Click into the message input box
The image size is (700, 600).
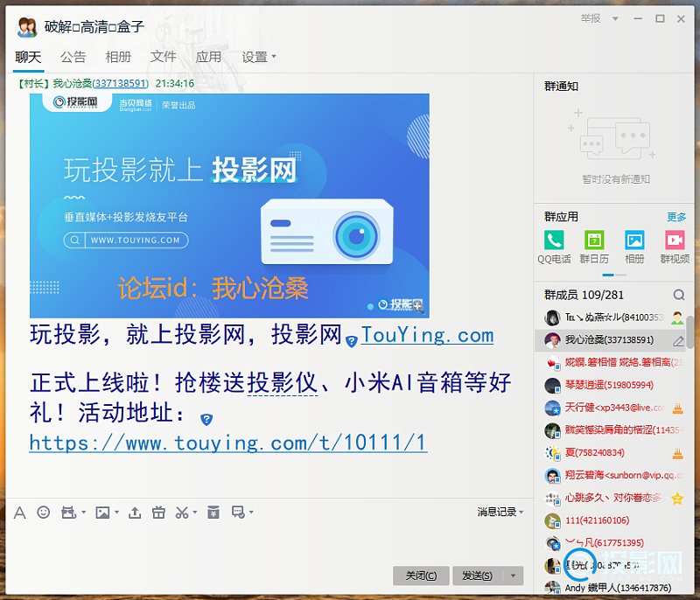click(268, 542)
